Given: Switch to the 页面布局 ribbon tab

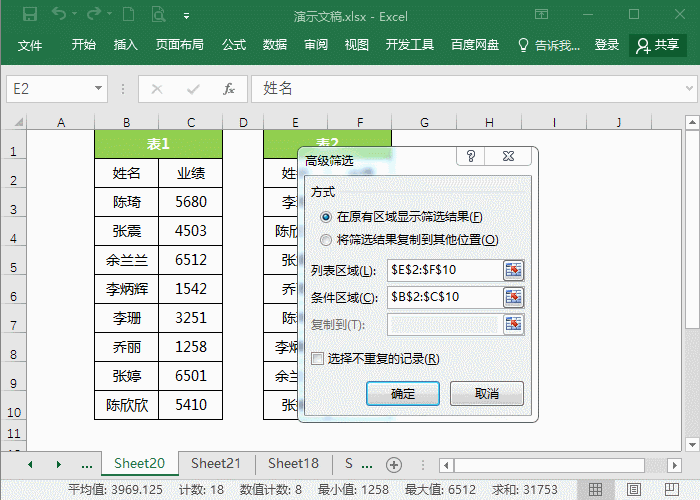Looking at the screenshot, I should pos(179,45).
